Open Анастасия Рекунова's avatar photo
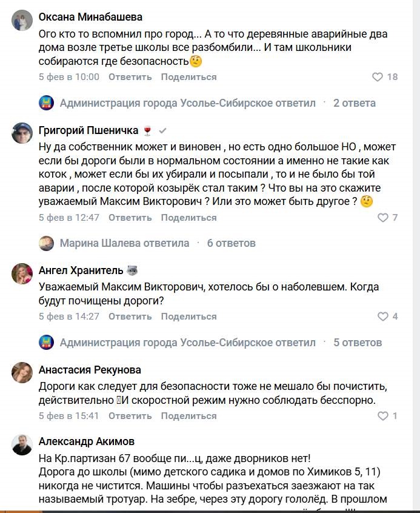Viewport: 420px width, 513px height. pos(22,374)
